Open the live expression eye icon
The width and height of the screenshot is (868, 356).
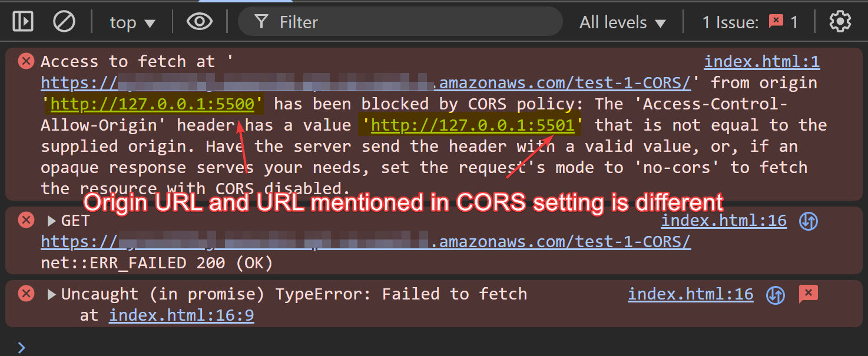(200, 22)
